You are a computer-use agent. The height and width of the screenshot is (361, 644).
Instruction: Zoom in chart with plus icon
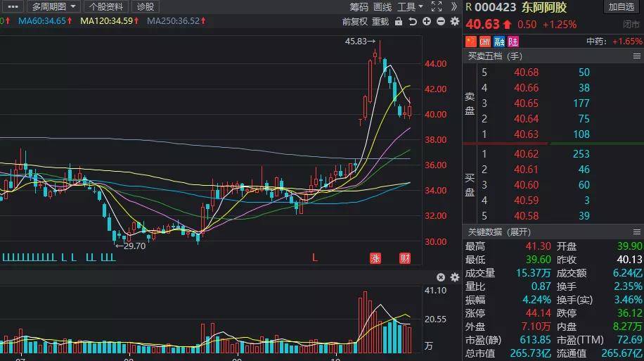tap(427, 21)
